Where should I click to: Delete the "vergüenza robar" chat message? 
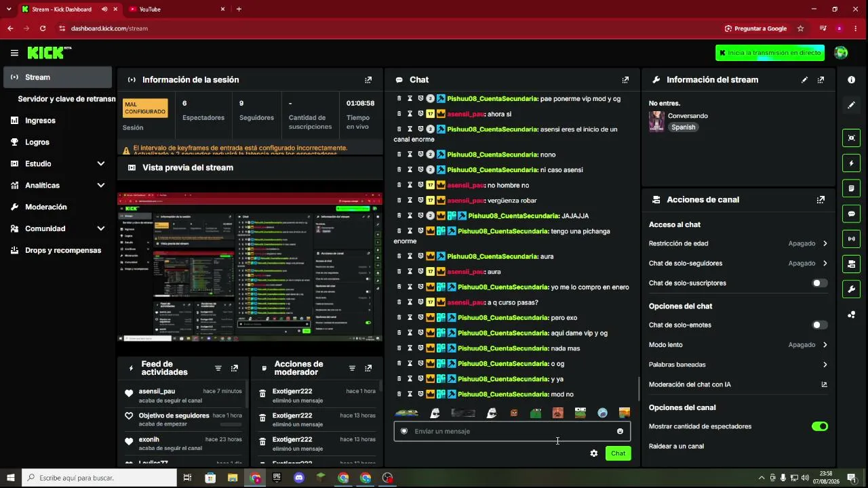click(x=399, y=201)
